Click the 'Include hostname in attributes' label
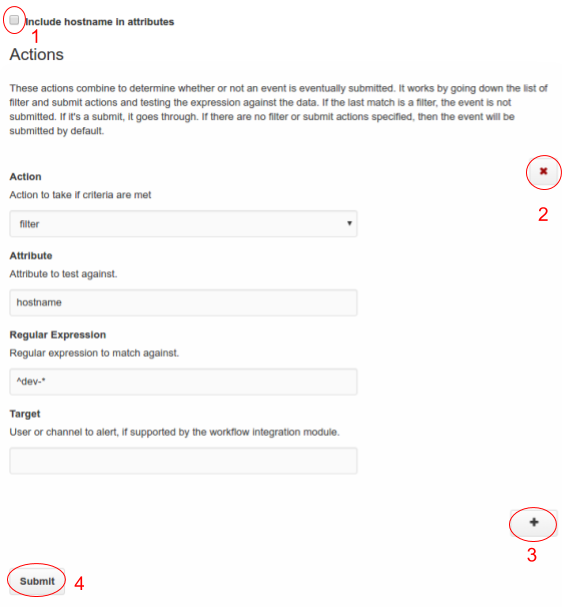 click(x=100, y=22)
